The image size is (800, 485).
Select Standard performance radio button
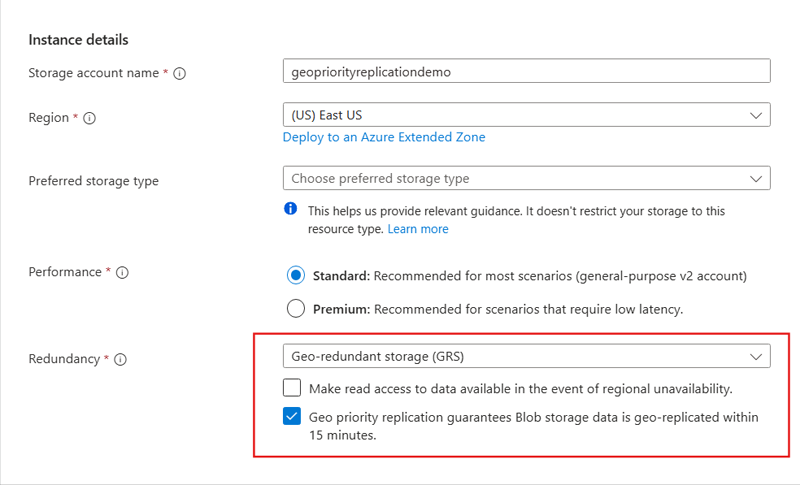coord(295,275)
